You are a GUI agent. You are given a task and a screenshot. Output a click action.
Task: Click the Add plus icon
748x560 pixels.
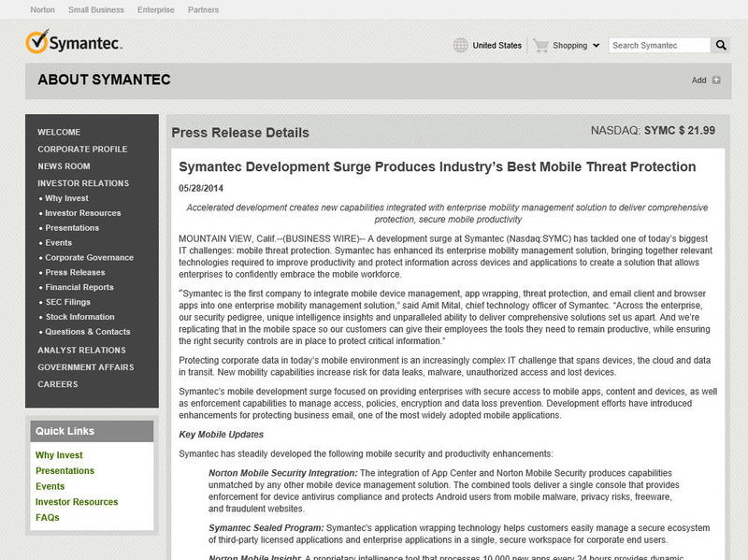click(x=716, y=80)
